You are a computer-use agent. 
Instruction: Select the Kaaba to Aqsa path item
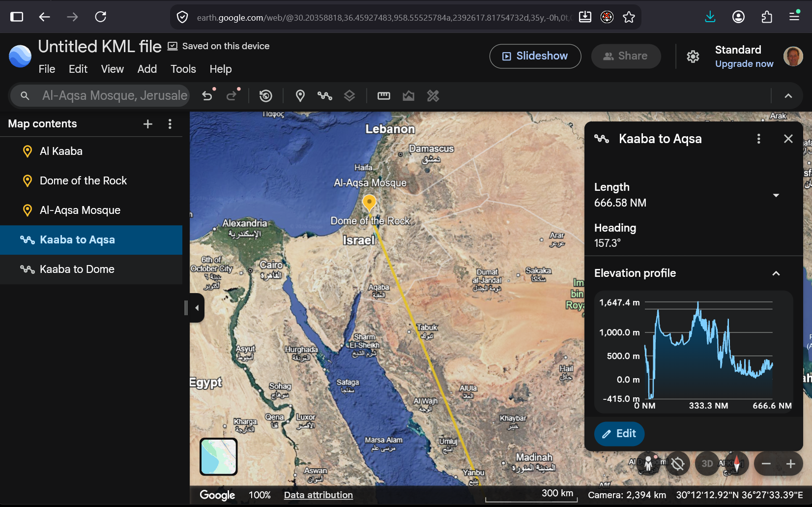(x=91, y=240)
